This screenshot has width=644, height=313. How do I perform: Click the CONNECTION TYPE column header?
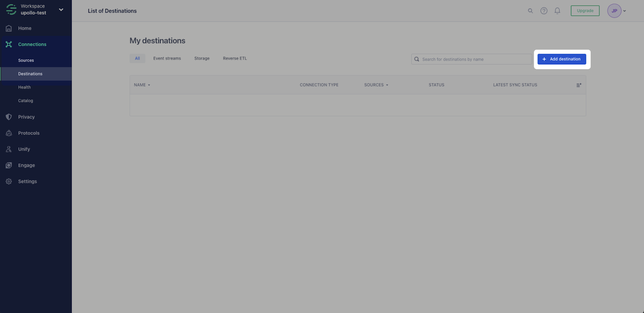pos(319,85)
